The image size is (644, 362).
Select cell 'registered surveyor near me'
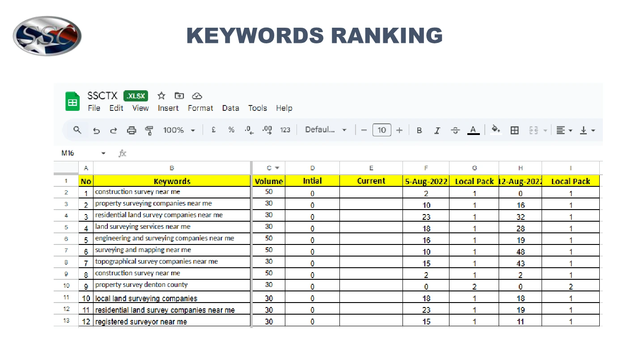172,320
